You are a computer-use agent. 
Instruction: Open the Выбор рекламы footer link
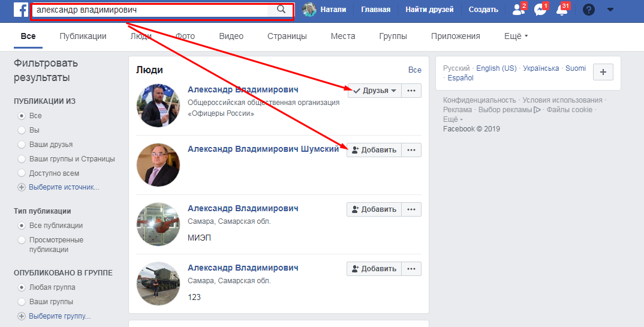(x=505, y=110)
